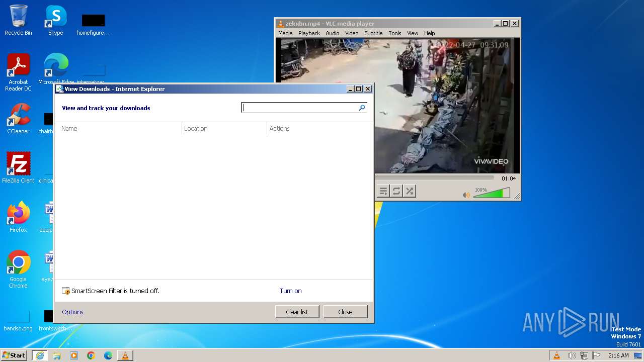Open system volume from the tray
This screenshot has width=644, height=362.
point(572,355)
